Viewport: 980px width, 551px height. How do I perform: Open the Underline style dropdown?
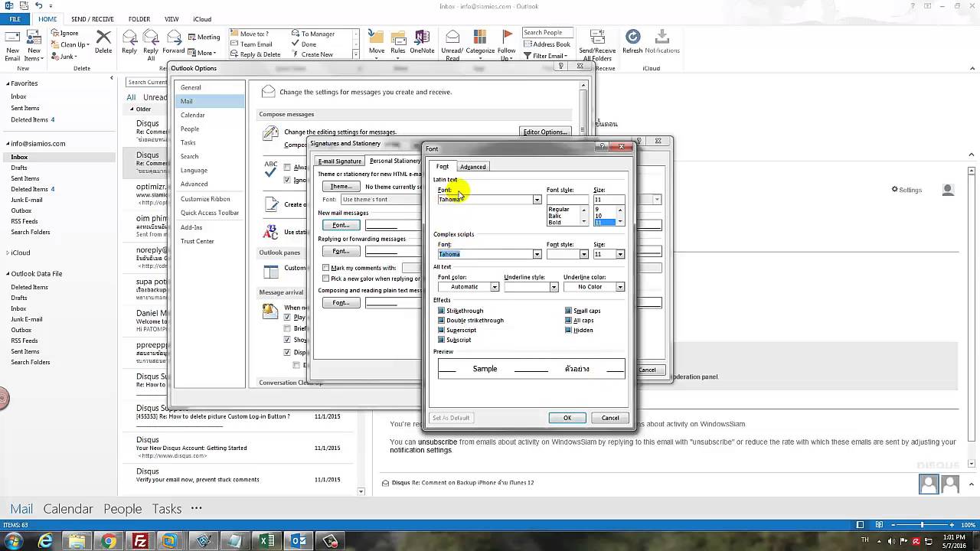[554, 287]
